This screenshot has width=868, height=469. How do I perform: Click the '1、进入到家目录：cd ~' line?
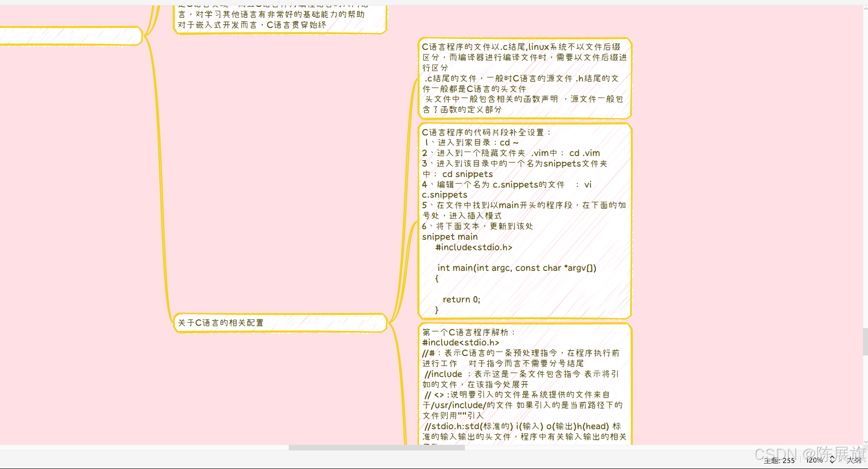pyautogui.click(x=472, y=142)
